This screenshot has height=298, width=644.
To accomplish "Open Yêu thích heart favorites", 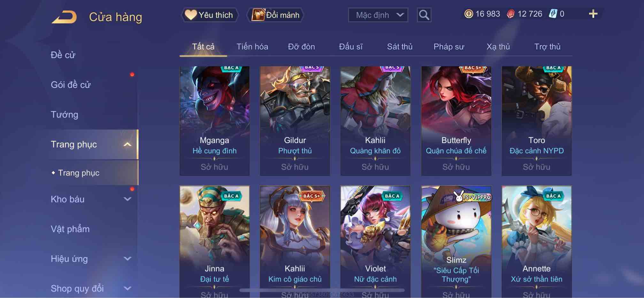I will (x=210, y=15).
